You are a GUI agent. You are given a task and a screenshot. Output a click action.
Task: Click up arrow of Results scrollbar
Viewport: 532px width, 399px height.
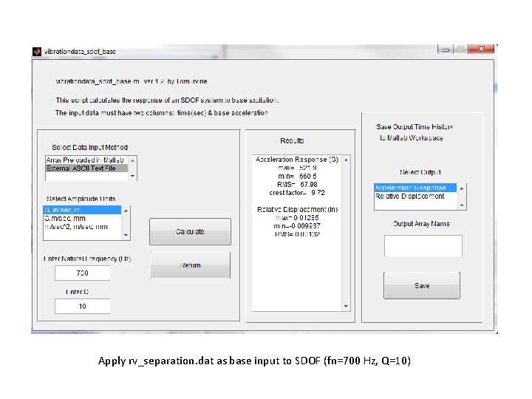click(346, 160)
